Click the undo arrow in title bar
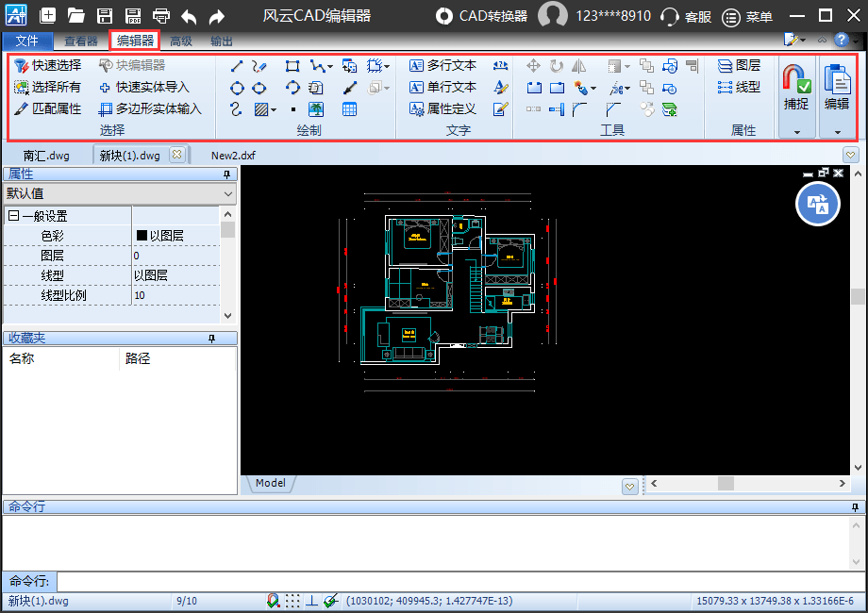This screenshot has height=613, width=868. coord(189,16)
